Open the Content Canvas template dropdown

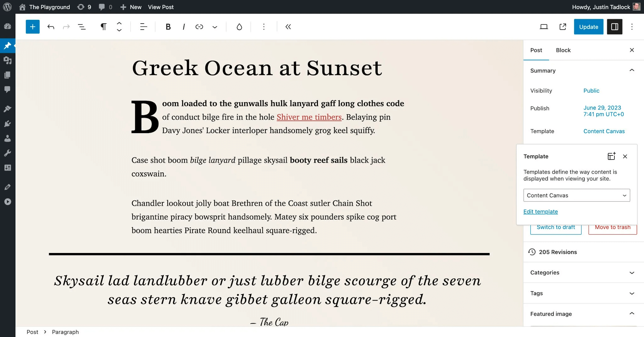tap(577, 195)
